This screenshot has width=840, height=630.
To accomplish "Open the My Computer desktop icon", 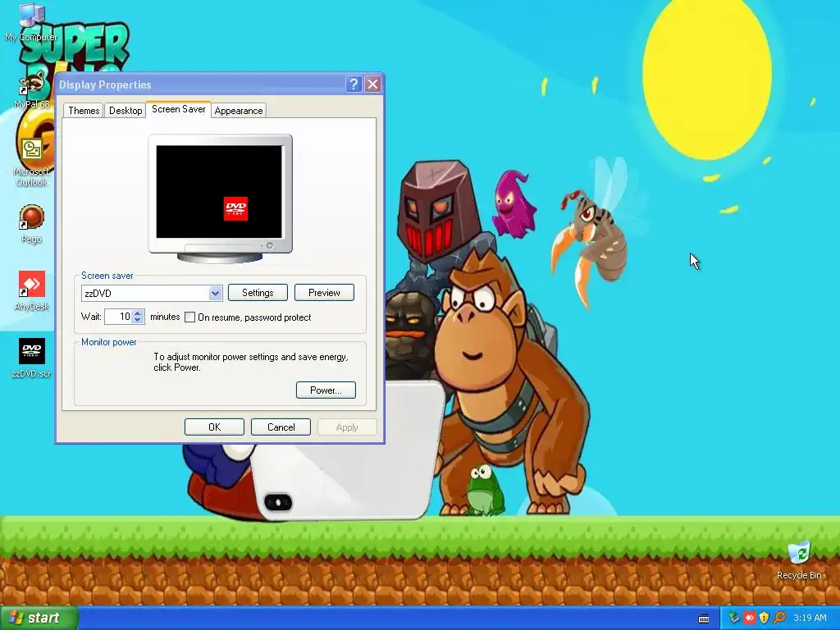I will pos(31,21).
